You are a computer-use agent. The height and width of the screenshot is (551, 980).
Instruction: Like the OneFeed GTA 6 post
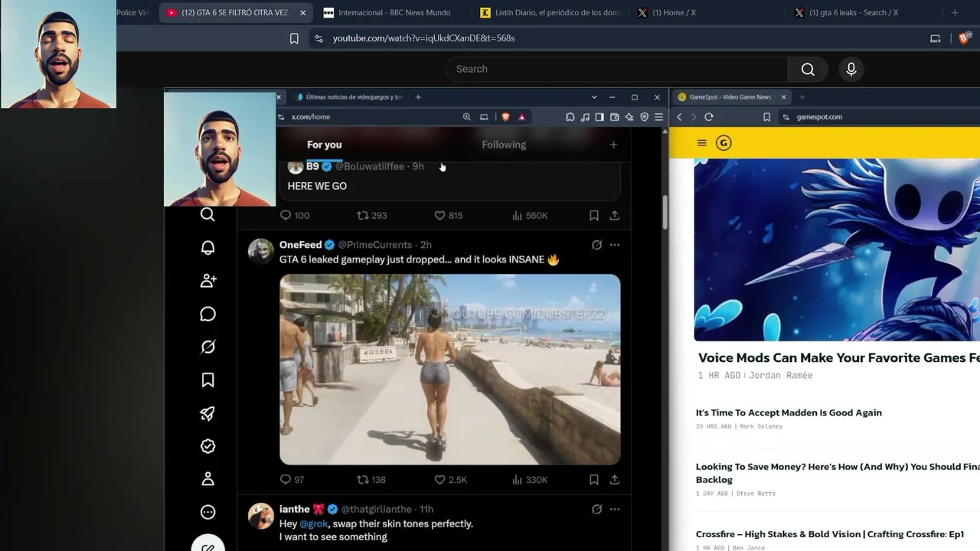450,480
